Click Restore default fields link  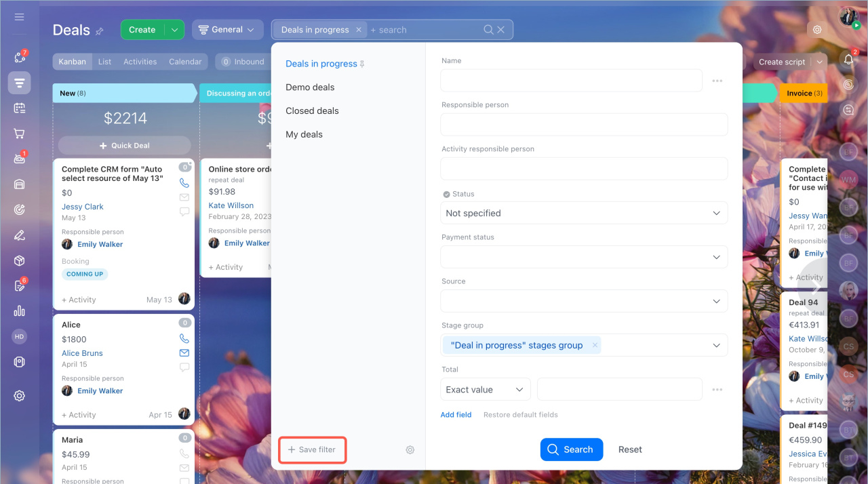[x=521, y=415]
